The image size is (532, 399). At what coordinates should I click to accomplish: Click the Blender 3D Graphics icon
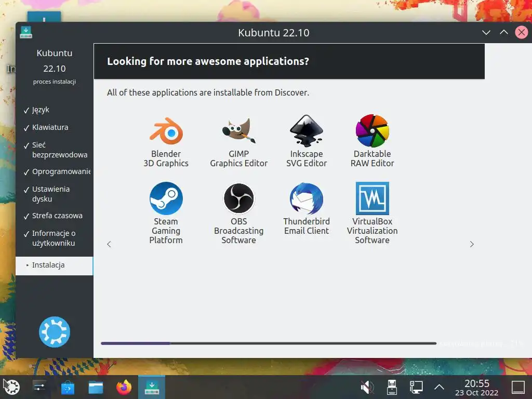coord(166,131)
